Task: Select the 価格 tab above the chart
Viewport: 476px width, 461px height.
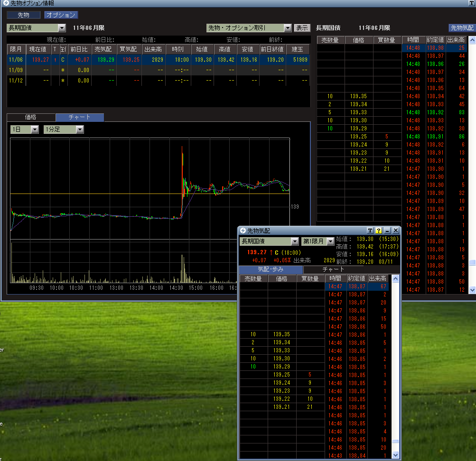Action: point(31,117)
